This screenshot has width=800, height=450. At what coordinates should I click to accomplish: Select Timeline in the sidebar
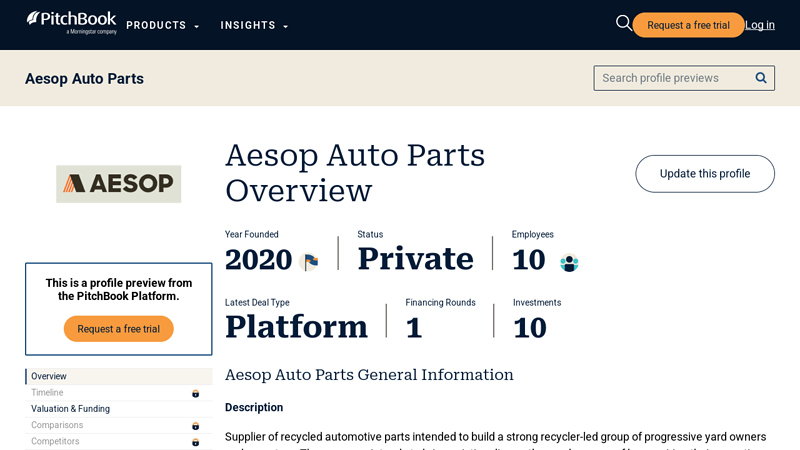pos(119,393)
